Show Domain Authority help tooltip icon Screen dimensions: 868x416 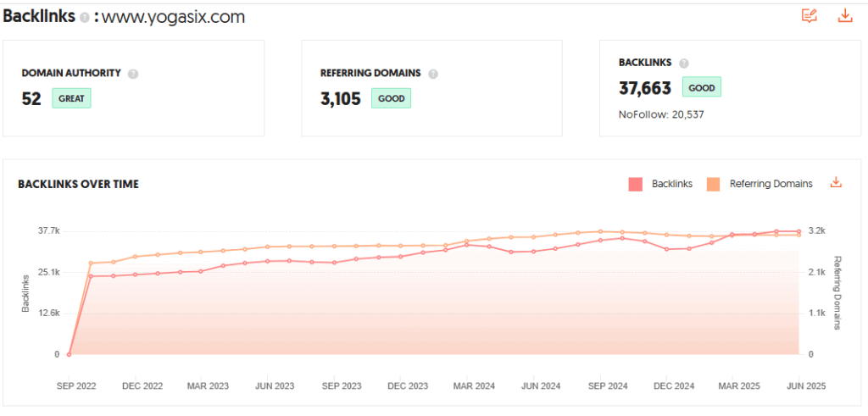pyautogui.click(x=132, y=74)
